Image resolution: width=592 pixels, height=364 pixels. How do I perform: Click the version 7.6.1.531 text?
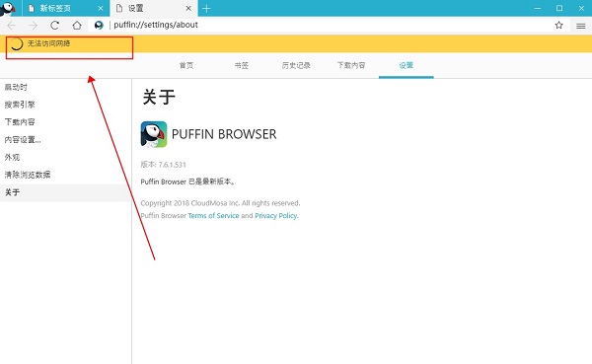coord(163,165)
